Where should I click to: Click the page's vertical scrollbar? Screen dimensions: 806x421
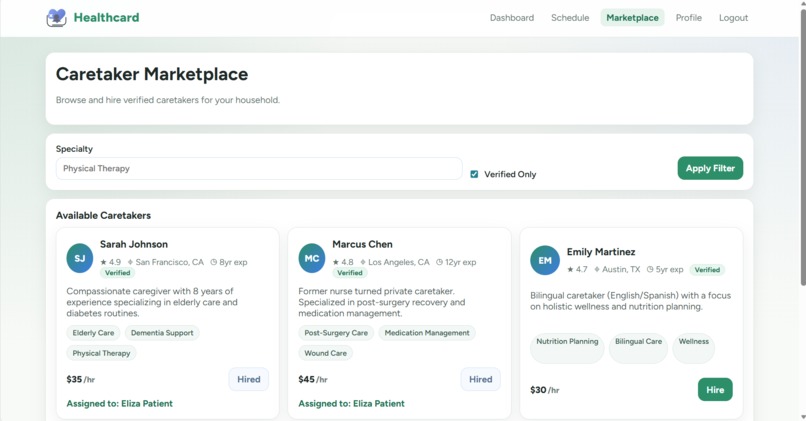click(x=803, y=149)
